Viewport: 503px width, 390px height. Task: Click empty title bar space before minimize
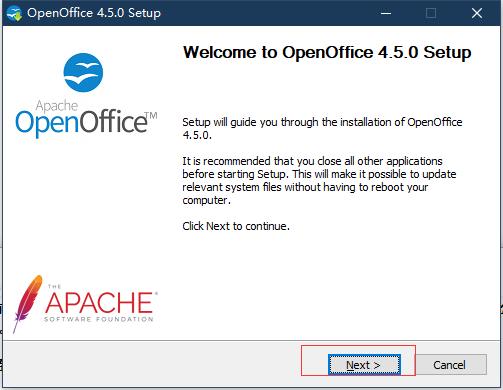[x=267, y=13]
